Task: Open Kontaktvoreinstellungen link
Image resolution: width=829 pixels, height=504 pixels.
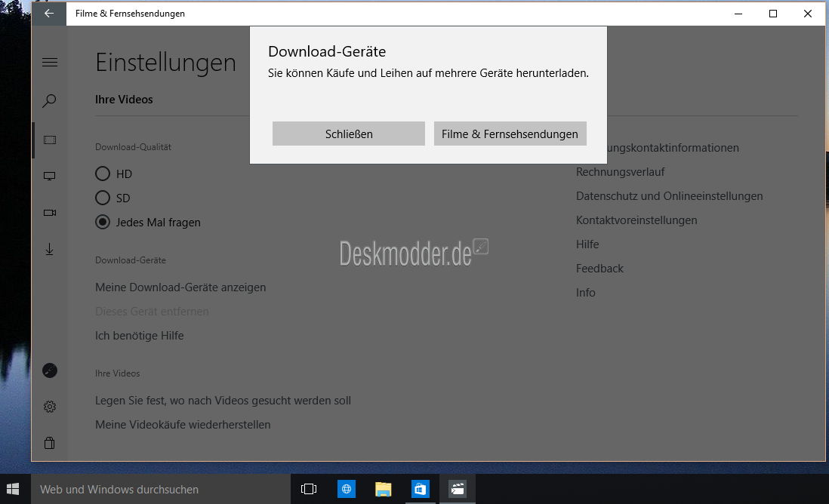Action: 636,220
